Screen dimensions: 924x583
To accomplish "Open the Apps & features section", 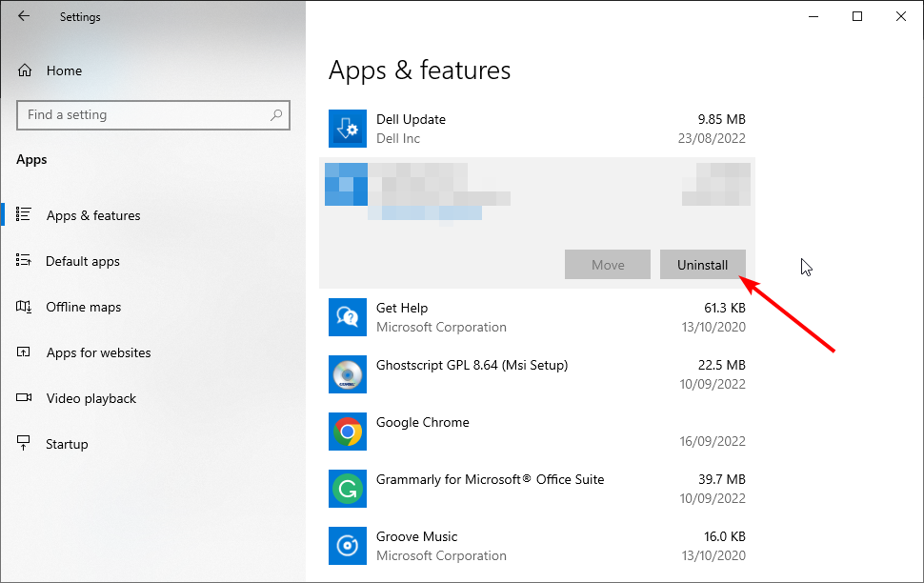I will (92, 215).
